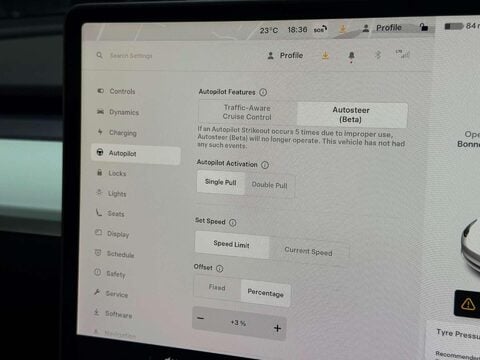Increase the offset percentage with plus
This screenshot has width=480, height=360.
[x=277, y=328]
